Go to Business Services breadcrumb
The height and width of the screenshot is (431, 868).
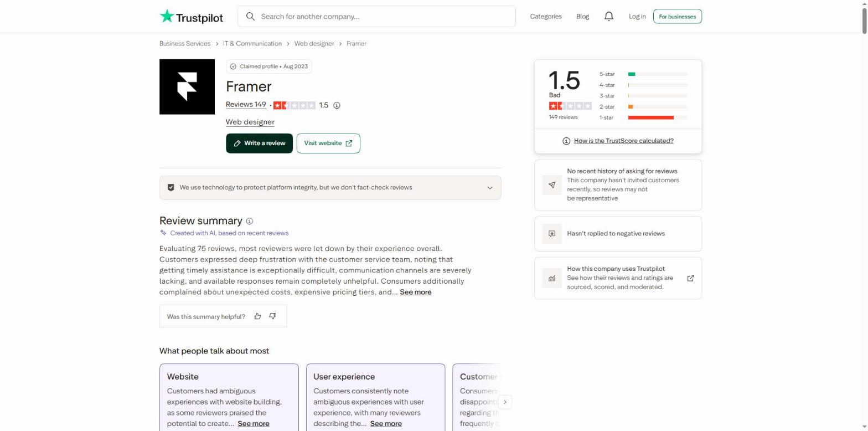[185, 44]
